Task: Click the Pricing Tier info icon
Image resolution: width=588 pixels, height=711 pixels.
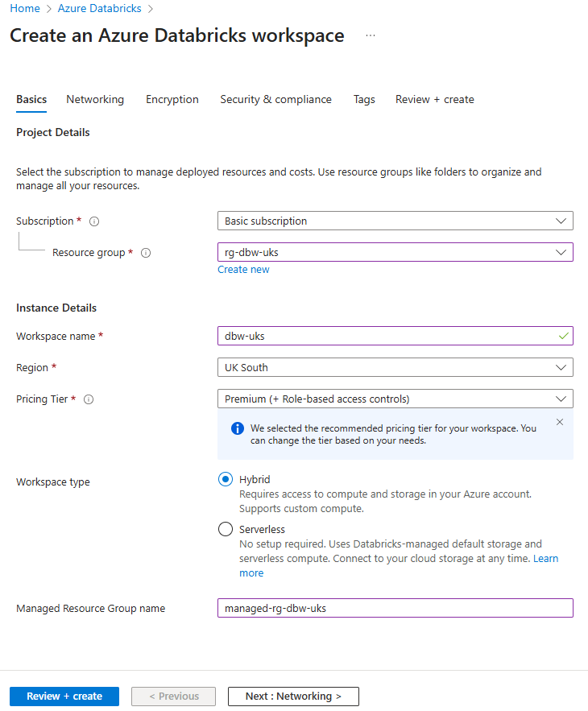Action: tap(89, 399)
